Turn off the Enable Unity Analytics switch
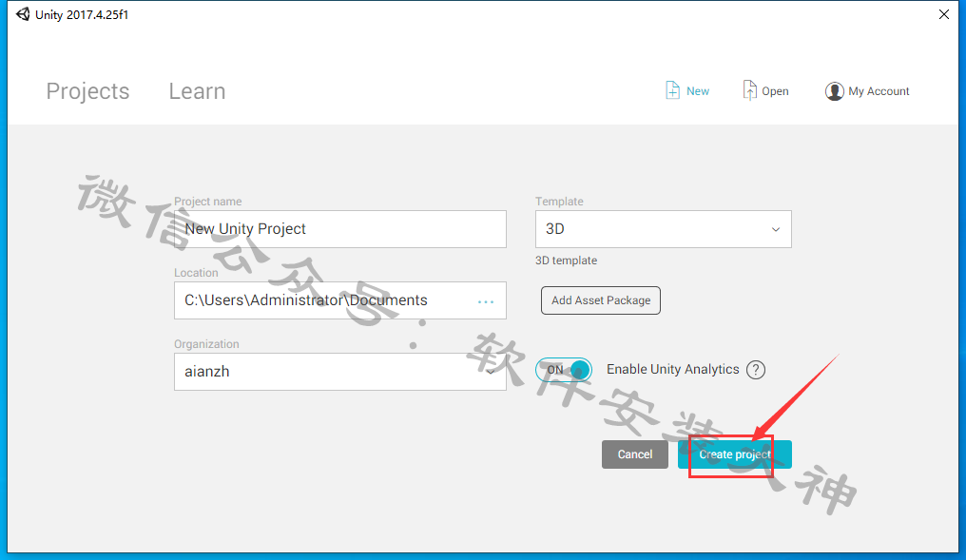 click(564, 370)
